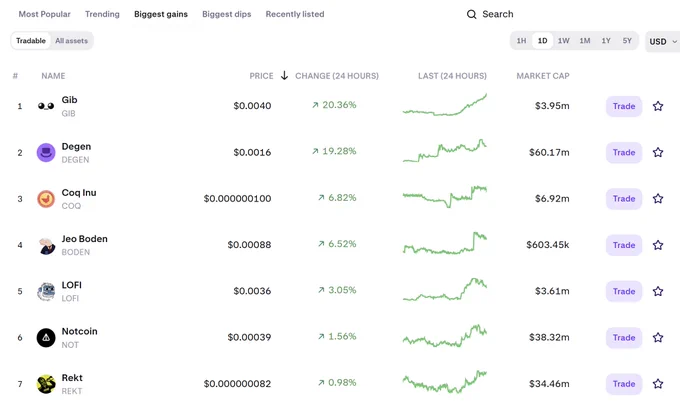
Task: Trade Coq Inu
Action: click(624, 199)
